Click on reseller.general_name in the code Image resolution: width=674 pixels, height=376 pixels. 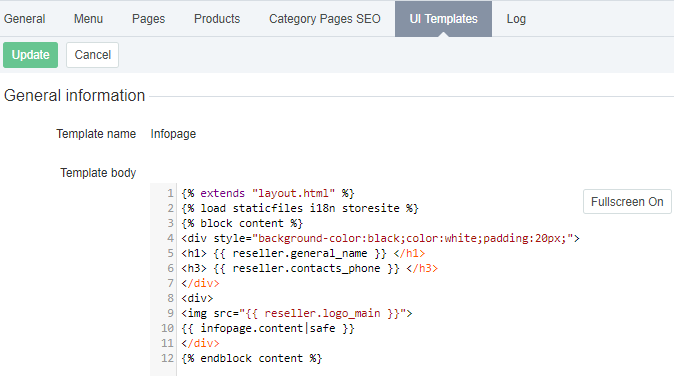300,254
